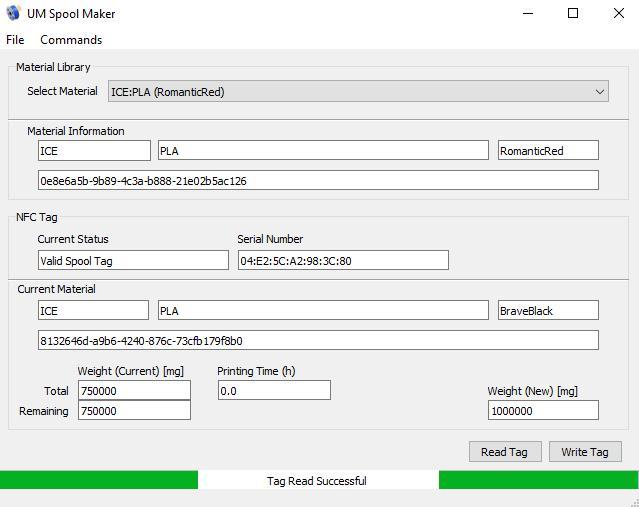Maximize the UM Spool Maker window

[x=573, y=13]
